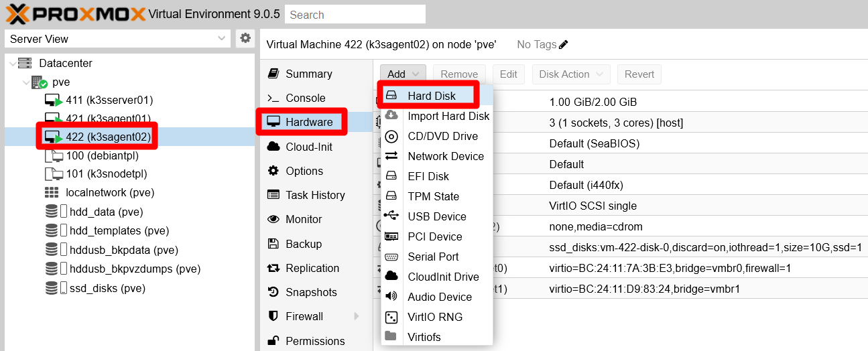Open the Server View dropdown
This screenshot has width=868, height=351.
118,39
